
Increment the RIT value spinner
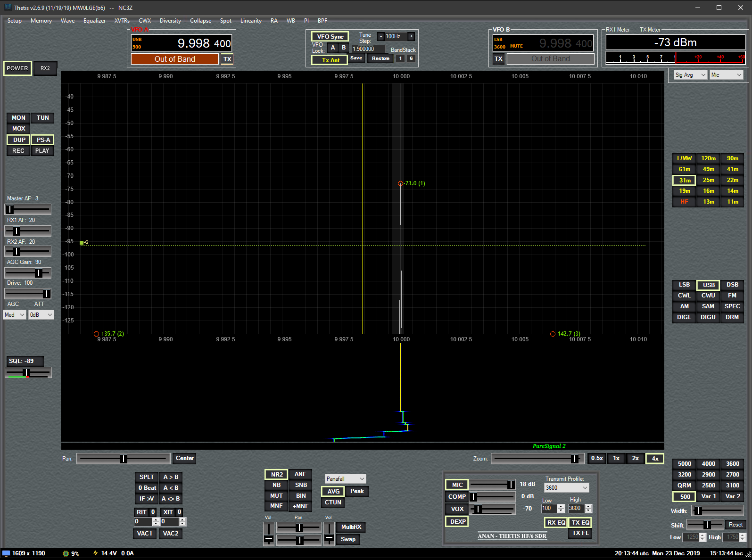[156, 520]
